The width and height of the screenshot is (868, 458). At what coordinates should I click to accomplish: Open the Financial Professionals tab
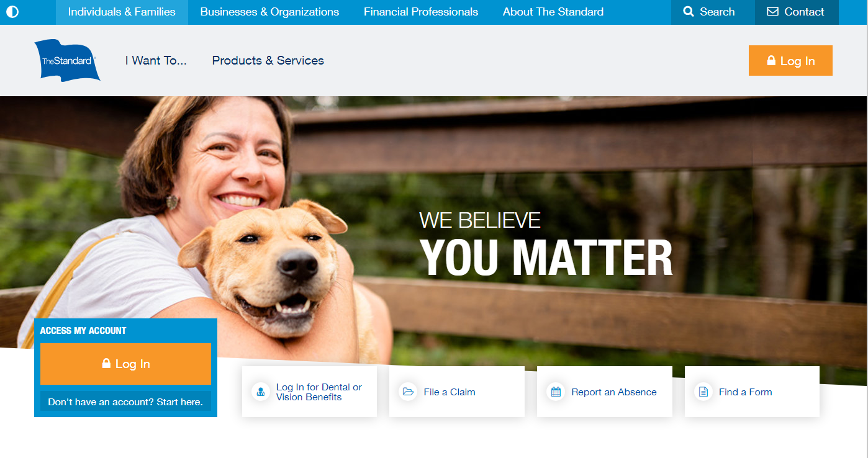point(421,12)
